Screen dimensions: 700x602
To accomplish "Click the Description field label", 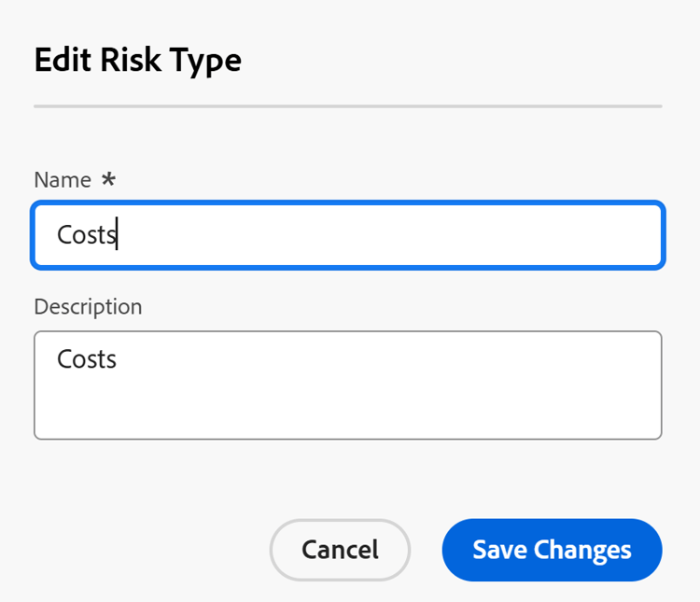I will 88,306.
